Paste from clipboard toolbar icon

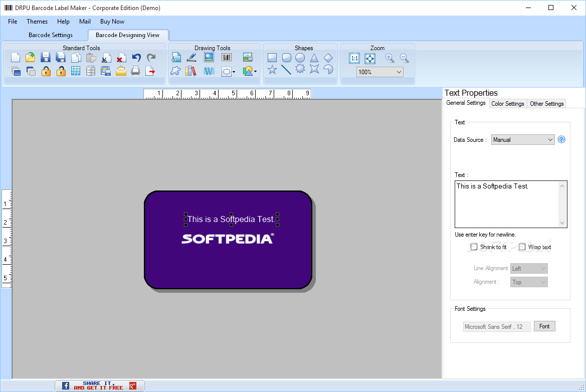click(x=91, y=58)
